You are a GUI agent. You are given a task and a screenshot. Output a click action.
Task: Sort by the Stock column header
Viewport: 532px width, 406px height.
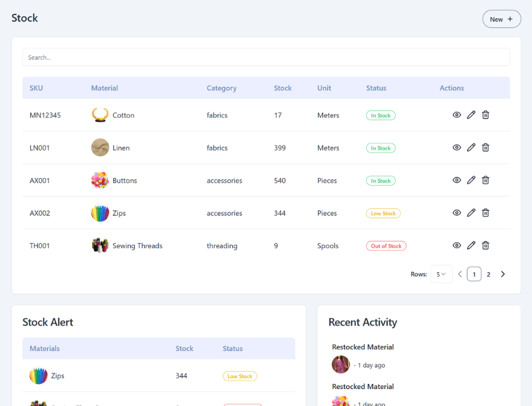(x=283, y=88)
